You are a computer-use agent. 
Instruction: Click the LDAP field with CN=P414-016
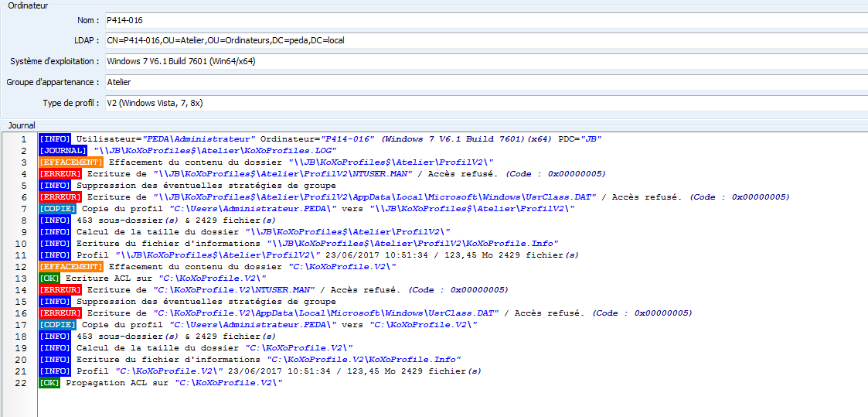point(486,40)
